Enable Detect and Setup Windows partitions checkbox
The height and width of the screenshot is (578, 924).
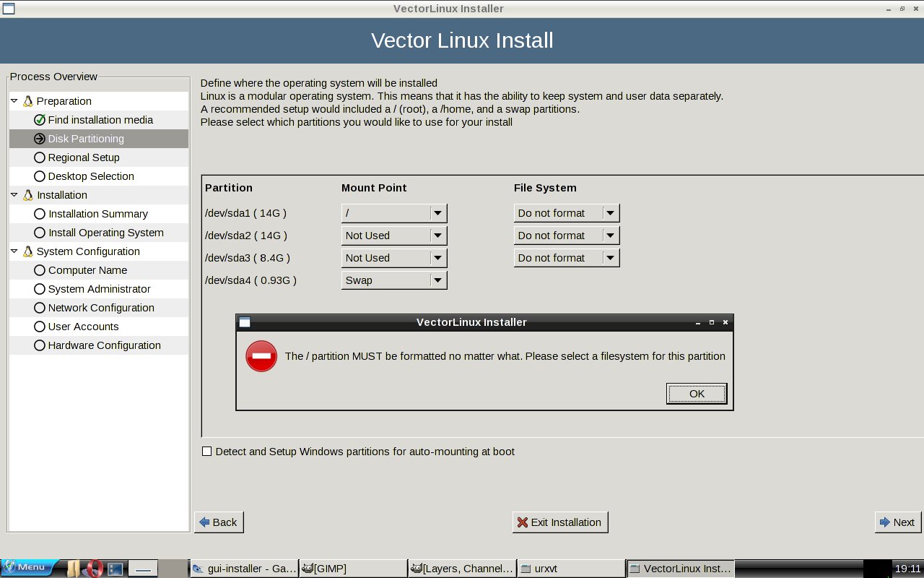click(207, 452)
